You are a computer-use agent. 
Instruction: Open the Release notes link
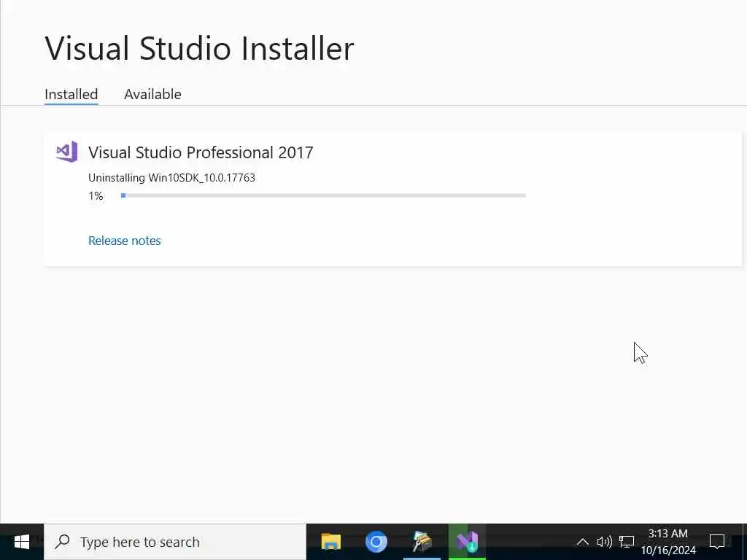124,241
